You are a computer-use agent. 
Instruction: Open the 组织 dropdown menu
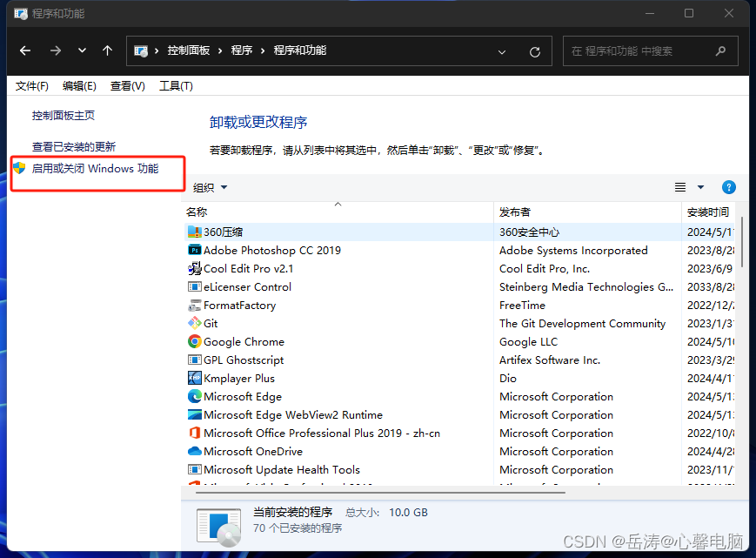(x=210, y=187)
